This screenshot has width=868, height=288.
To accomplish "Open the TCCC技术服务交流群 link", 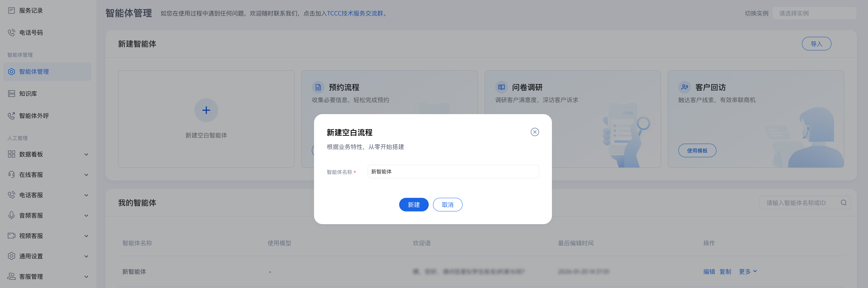I will (356, 13).
